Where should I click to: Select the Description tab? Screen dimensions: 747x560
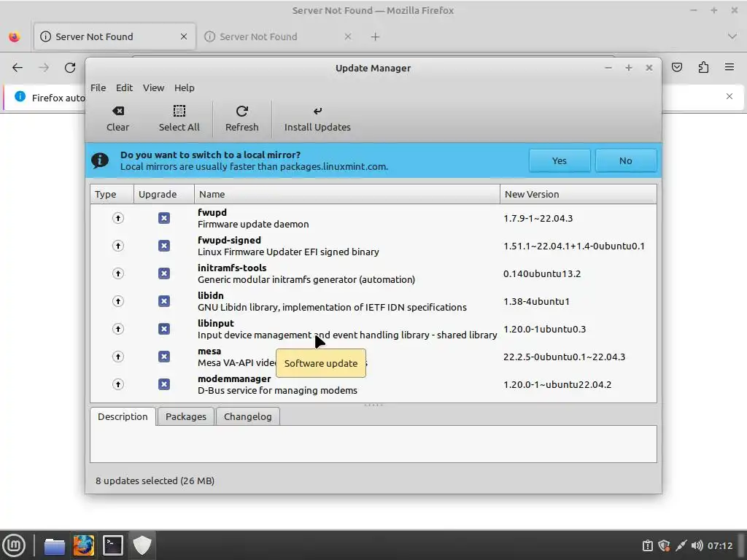coord(123,416)
